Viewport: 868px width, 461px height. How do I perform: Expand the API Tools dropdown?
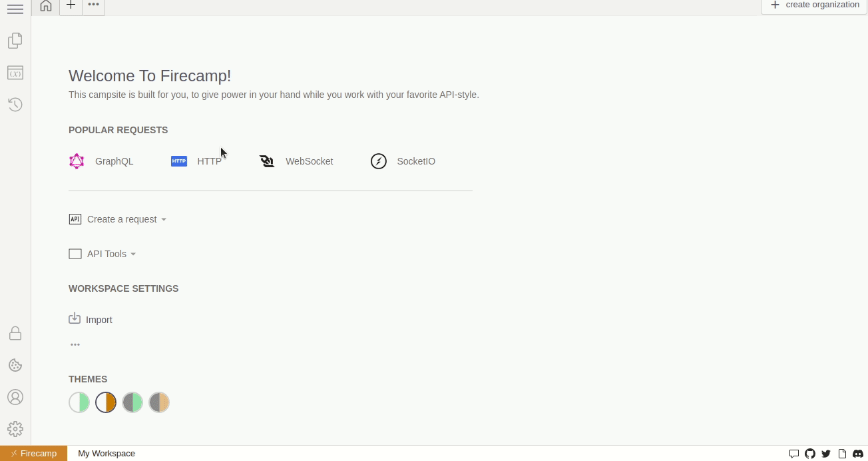click(x=111, y=254)
